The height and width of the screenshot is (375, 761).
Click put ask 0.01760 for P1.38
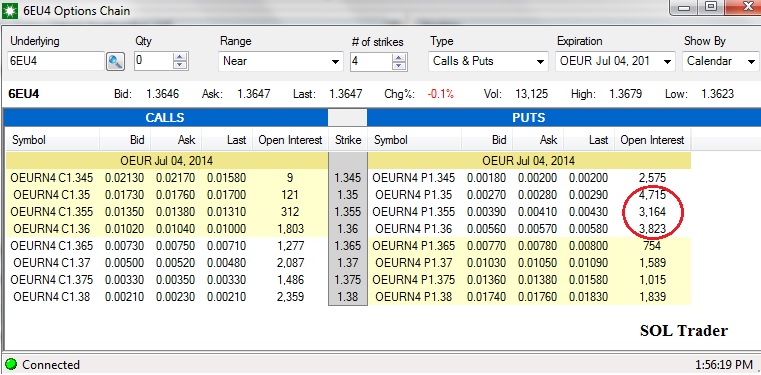point(537,296)
